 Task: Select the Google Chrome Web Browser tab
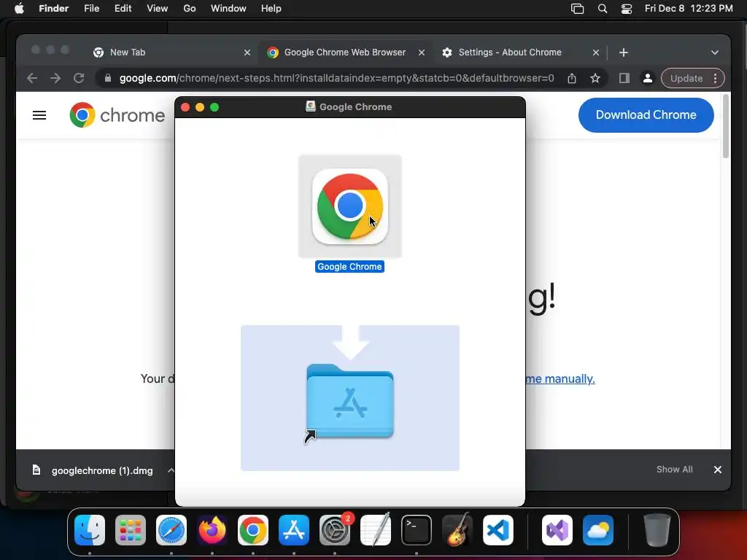(x=345, y=52)
